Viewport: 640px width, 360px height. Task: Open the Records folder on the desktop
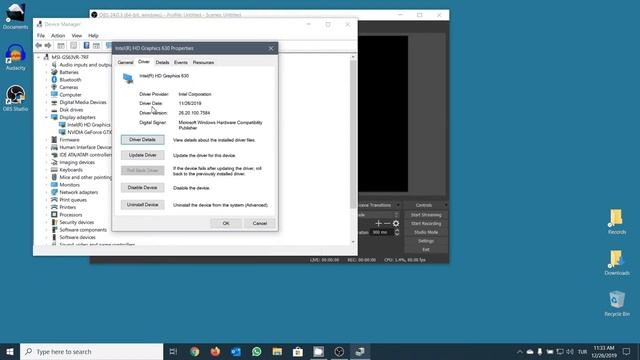[x=617, y=222]
